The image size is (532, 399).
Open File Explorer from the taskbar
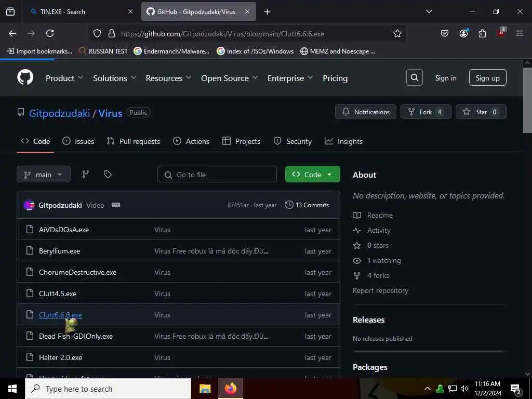[205, 389]
